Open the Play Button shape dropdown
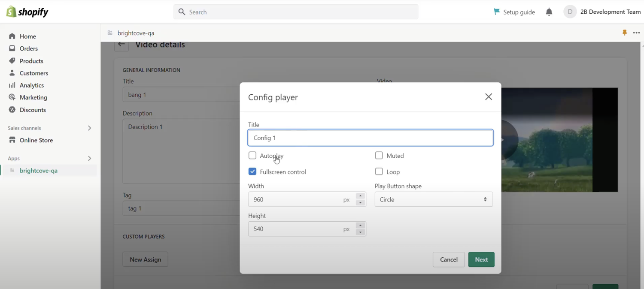This screenshot has height=289, width=644. (x=433, y=199)
